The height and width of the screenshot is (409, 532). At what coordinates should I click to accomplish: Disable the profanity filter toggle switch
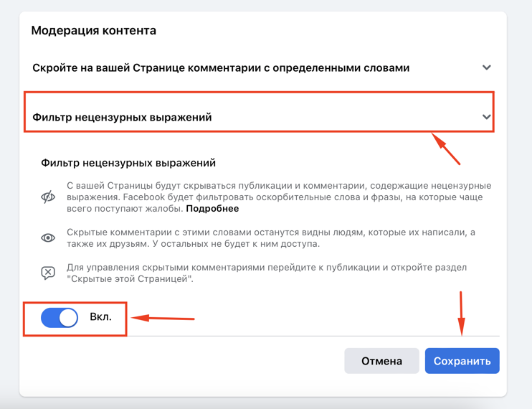[60, 318]
